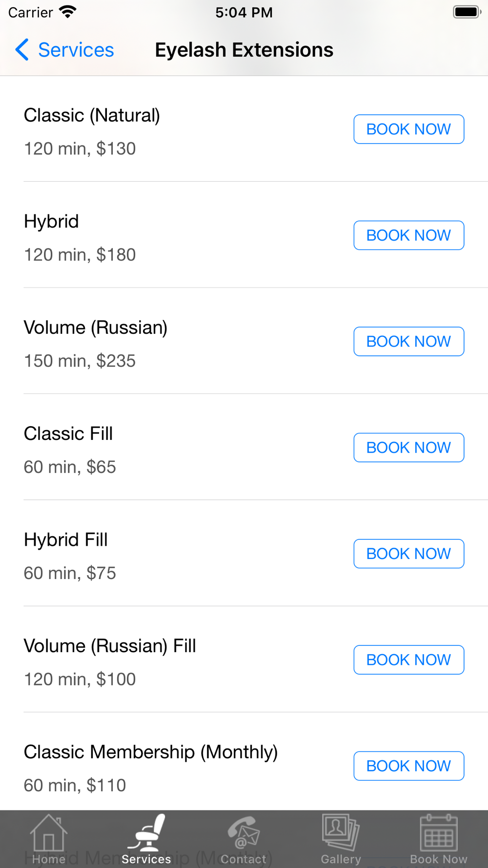Book the Classic Fill service
The image size is (488, 868).
point(409,448)
